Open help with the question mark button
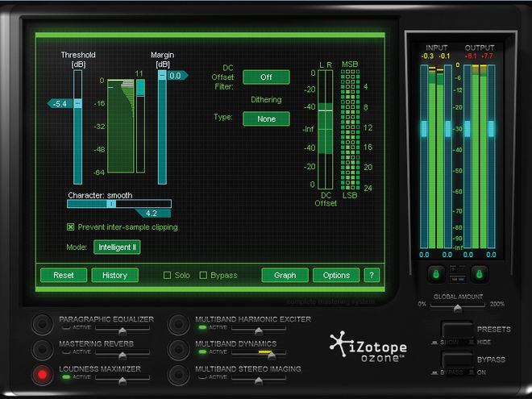Image resolution: width=532 pixels, height=399 pixels. coord(372,275)
